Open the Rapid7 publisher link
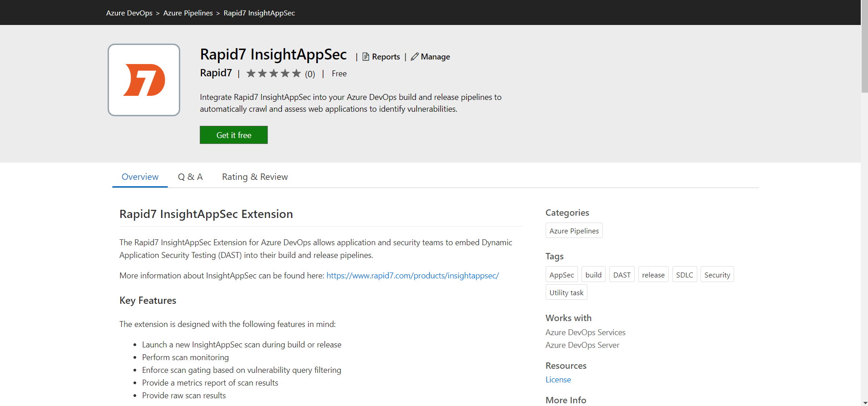 (x=216, y=73)
